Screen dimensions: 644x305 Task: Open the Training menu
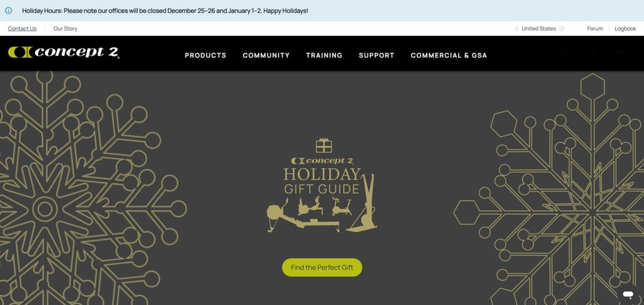(324, 55)
